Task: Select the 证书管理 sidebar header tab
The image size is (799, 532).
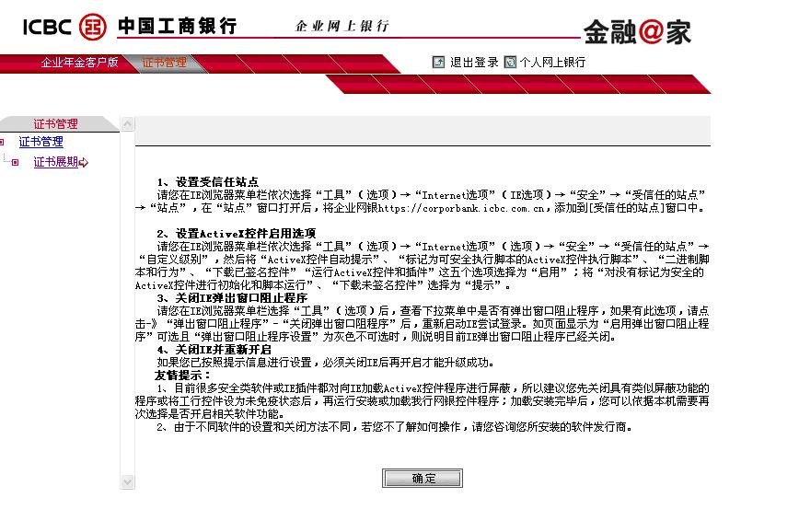Action: 55,124
